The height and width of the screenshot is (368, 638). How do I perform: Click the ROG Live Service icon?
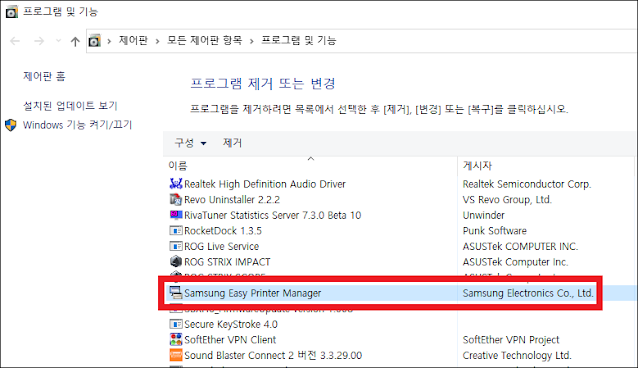[176, 246]
